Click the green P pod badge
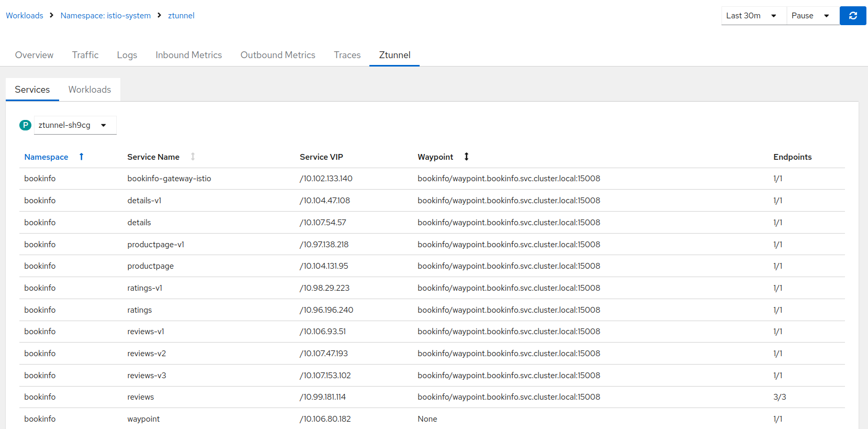Screen dimensions: 868x429 tap(25, 125)
